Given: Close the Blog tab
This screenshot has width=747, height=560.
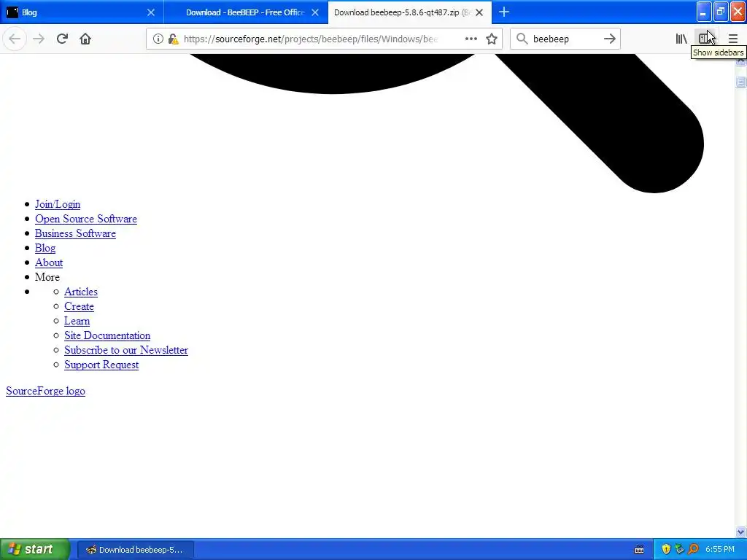Looking at the screenshot, I should [x=150, y=12].
